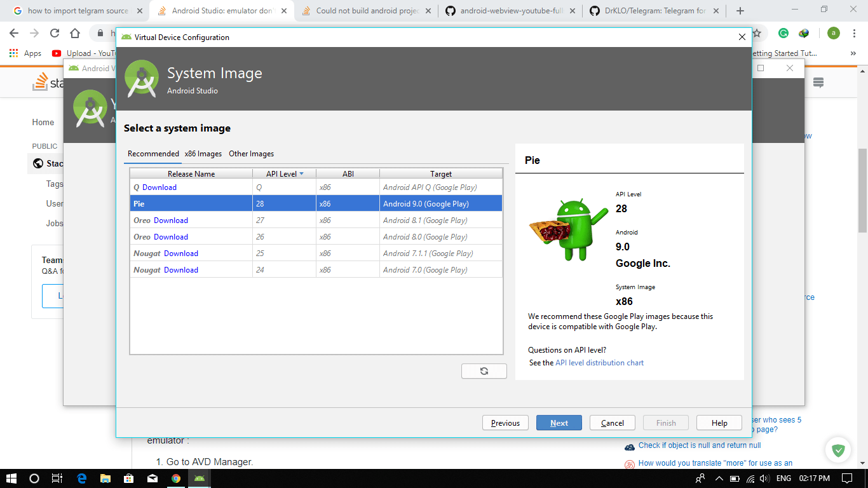Open Help for system image selection
868x488 pixels.
tap(719, 423)
